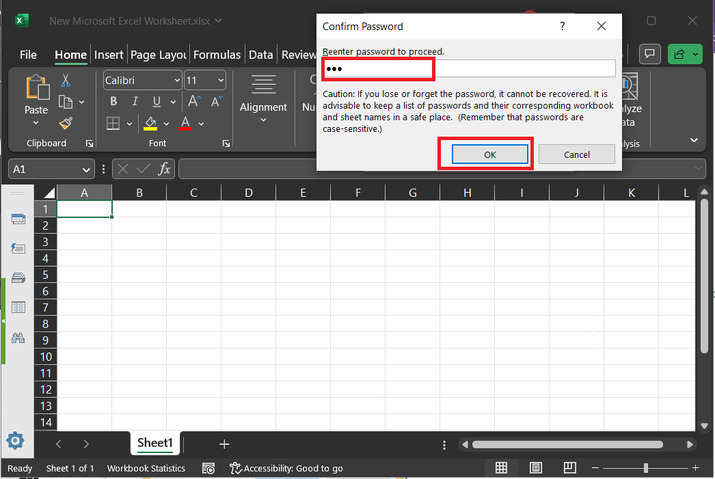
Task: Decrease font size button
Action: [x=217, y=101]
